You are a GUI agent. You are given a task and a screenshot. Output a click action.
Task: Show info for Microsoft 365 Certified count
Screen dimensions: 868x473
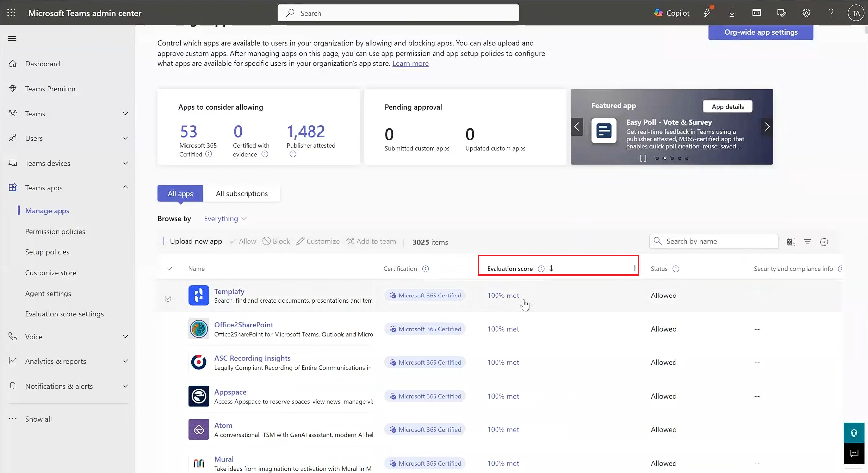click(209, 154)
